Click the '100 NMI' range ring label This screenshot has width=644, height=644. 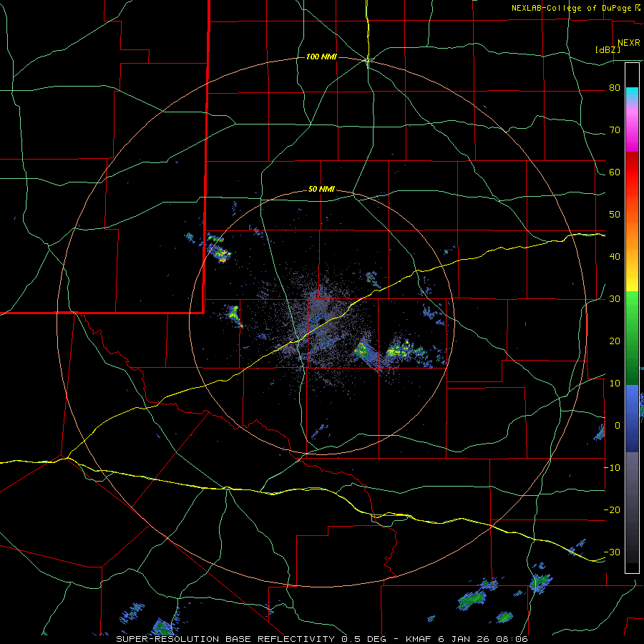(321, 57)
